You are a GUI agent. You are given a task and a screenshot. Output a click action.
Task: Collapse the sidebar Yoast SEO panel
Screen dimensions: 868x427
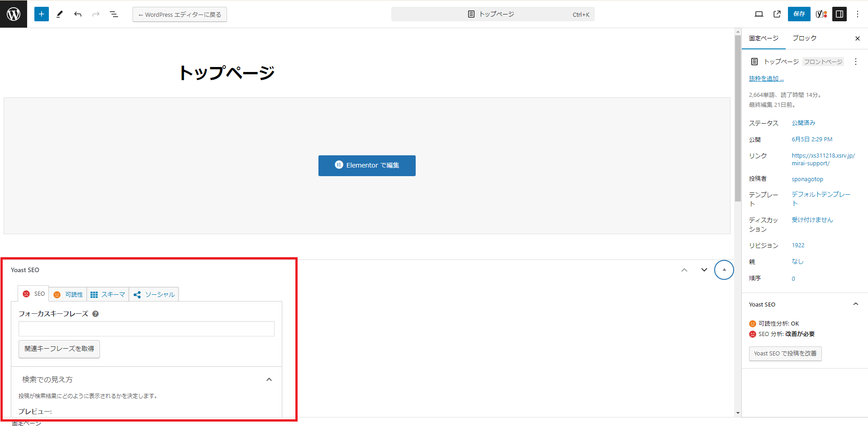[x=856, y=304]
